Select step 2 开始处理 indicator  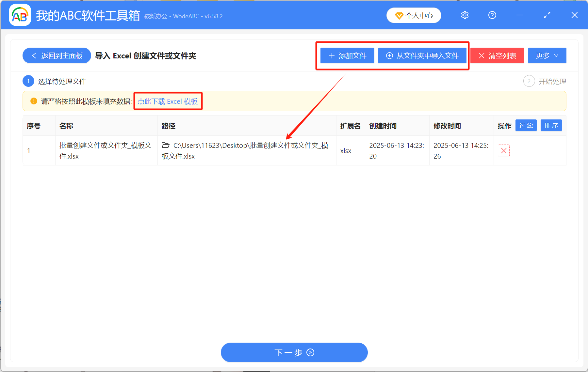click(529, 81)
